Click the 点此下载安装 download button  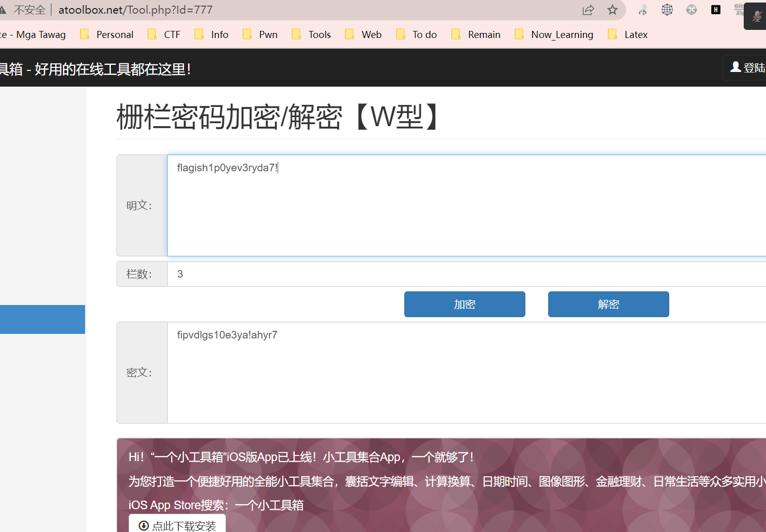[x=177, y=525]
